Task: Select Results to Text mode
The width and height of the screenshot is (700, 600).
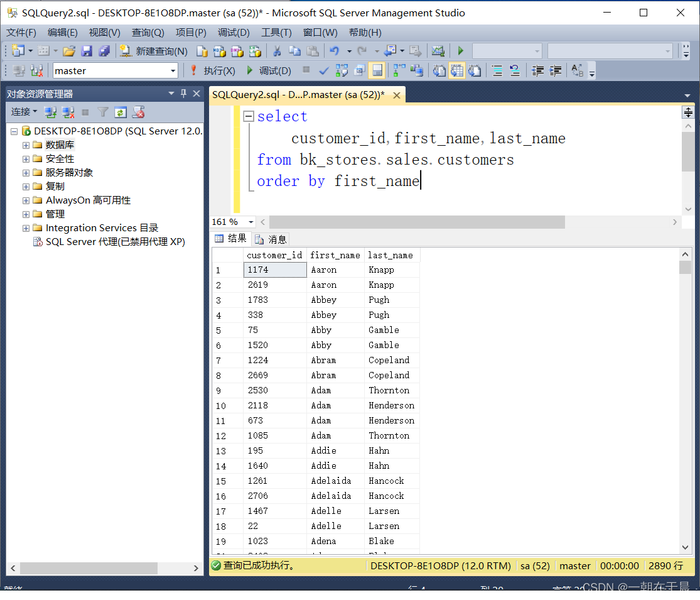Action: (x=439, y=70)
